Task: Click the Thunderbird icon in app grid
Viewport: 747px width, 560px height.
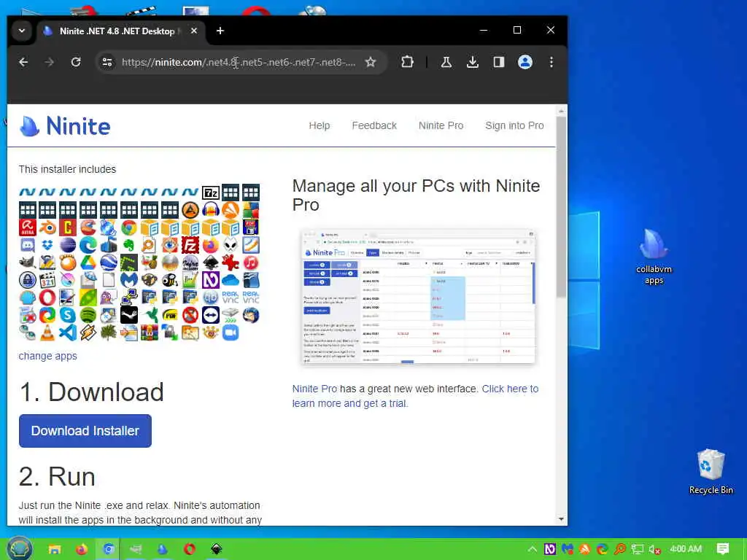Action: pyautogui.click(x=251, y=315)
